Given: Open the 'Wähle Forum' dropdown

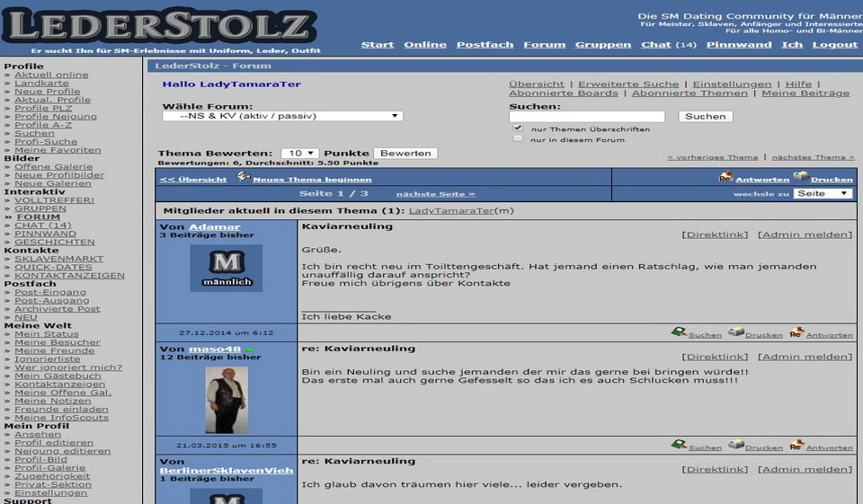Looking at the screenshot, I should click(x=282, y=116).
